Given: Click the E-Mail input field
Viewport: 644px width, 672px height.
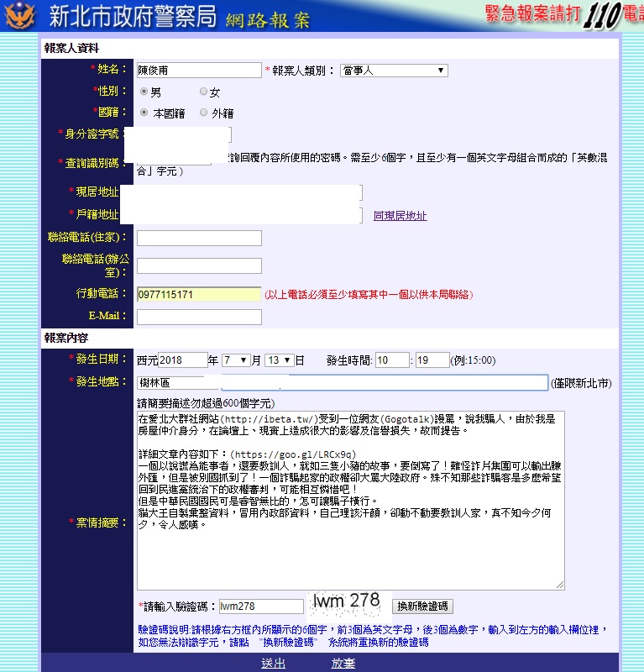Looking at the screenshot, I should [199, 317].
